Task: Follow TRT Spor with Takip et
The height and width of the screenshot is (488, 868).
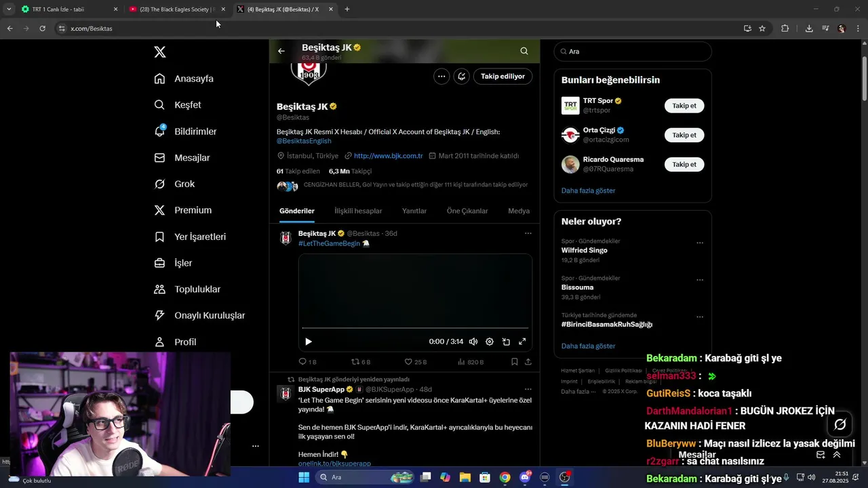Action: pyautogui.click(x=684, y=106)
